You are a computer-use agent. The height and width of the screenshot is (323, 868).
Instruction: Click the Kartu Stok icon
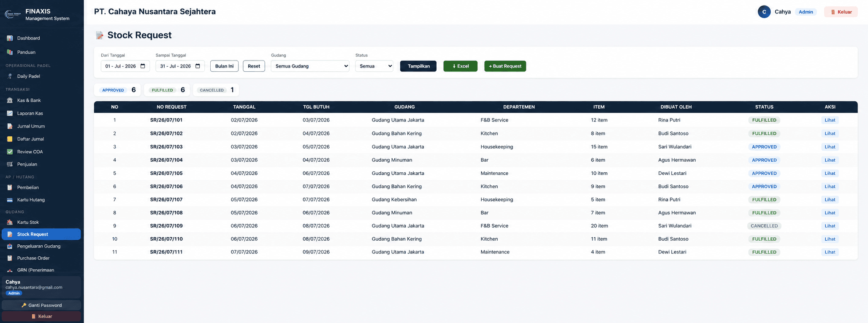10,222
